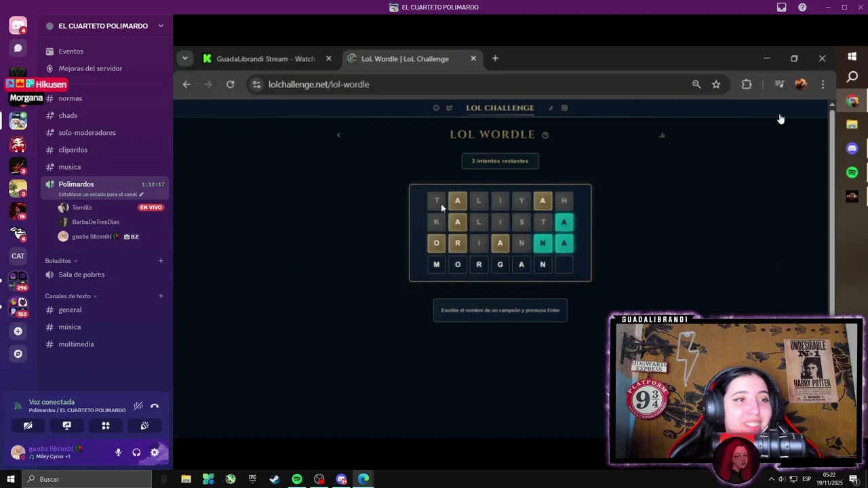Click user Tomillo in voice channel
Screen dimensions: 868x488
(x=82, y=207)
